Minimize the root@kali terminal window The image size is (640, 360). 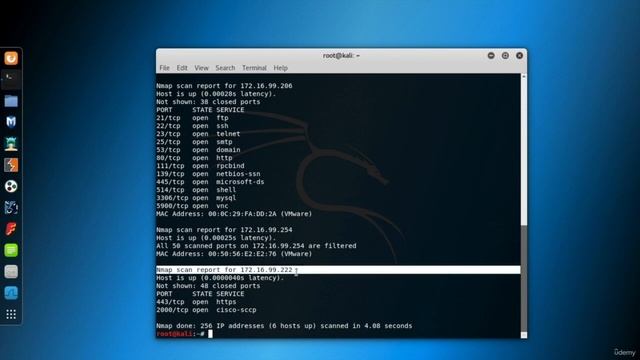491,56
